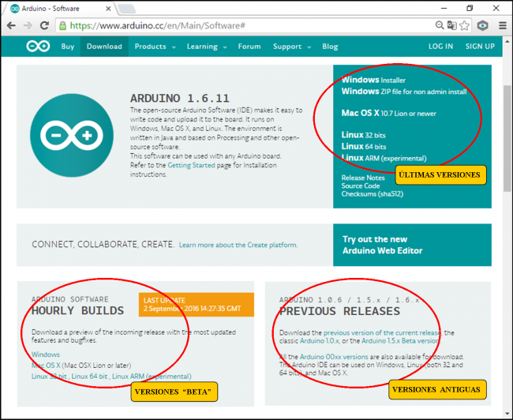Viewport: 513px width, 420px height.
Task: Click the CONNECT, COLLABORATE, CREATE. text
Action: tap(103, 245)
